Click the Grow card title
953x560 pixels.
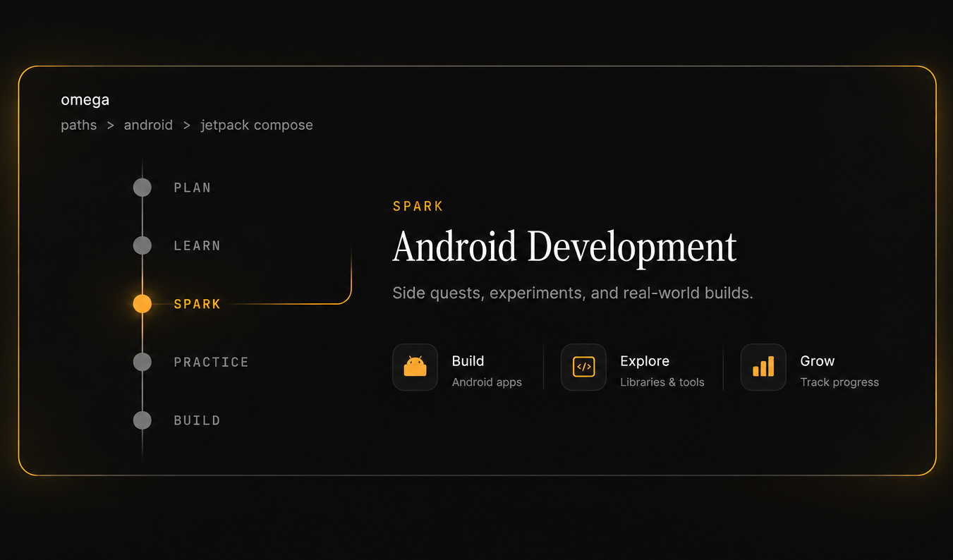tap(818, 361)
